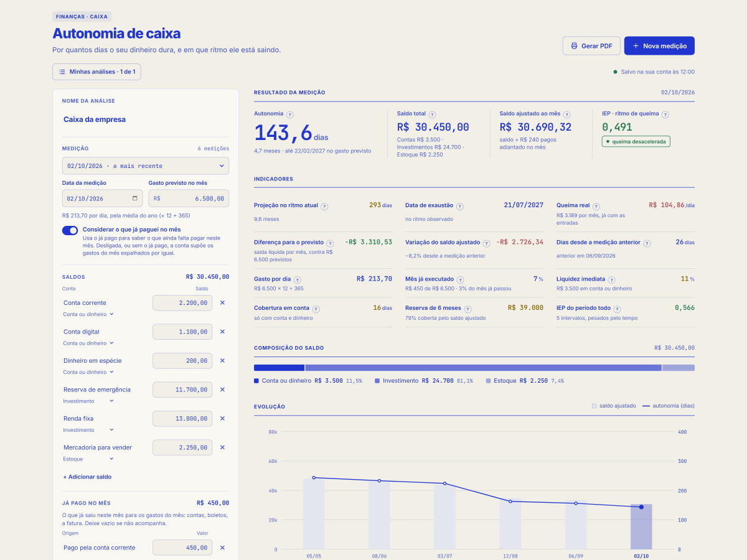Edit Conta corrente balance value
The width and height of the screenshot is (747, 560).
click(x=182, y=303)
